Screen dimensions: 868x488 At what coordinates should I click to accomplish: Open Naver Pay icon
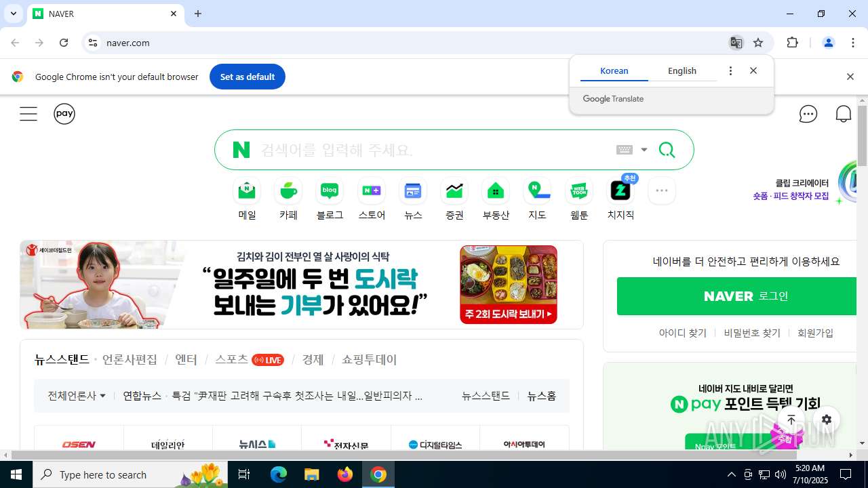pos(64,114)
